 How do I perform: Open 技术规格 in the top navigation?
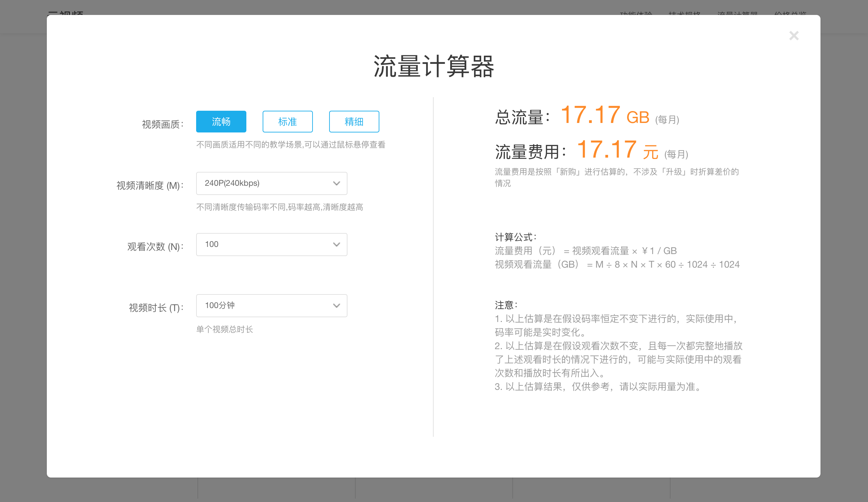coord(684,14)
